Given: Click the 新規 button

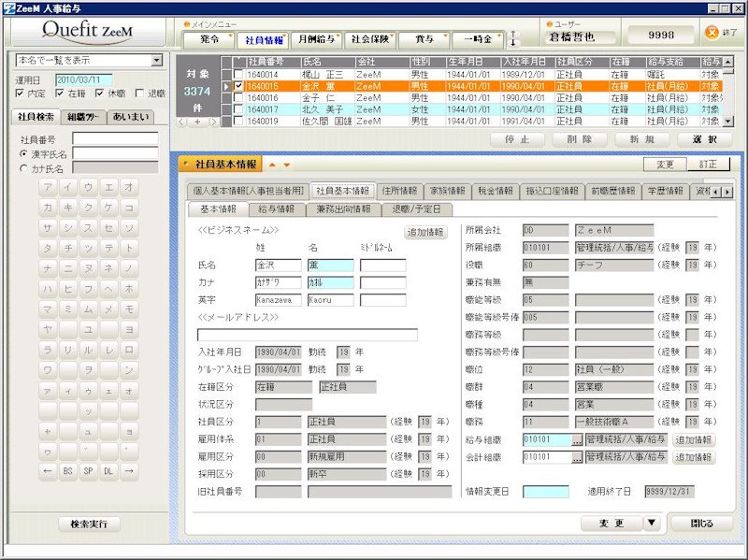Looking at the screenshot, I should point(641,139).
